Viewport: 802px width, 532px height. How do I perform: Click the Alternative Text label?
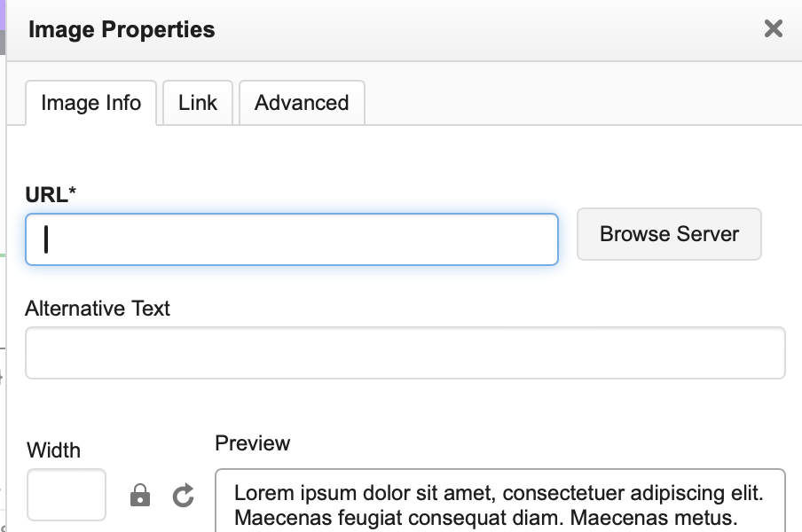98,309
